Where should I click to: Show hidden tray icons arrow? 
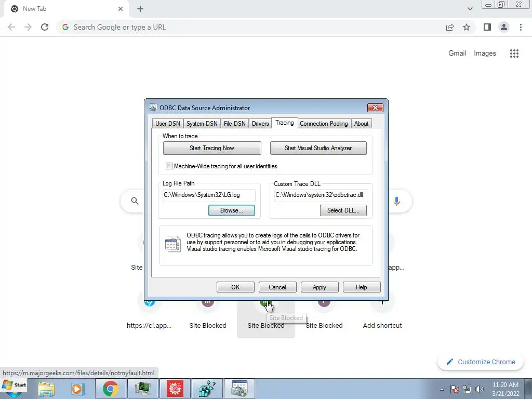[442, 389]
